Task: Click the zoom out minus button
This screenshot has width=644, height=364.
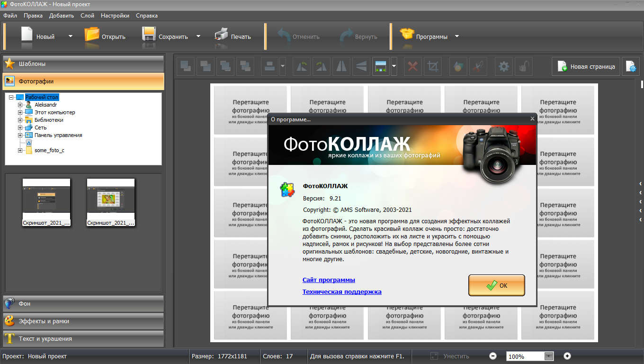Action: (x=493, y=356)
